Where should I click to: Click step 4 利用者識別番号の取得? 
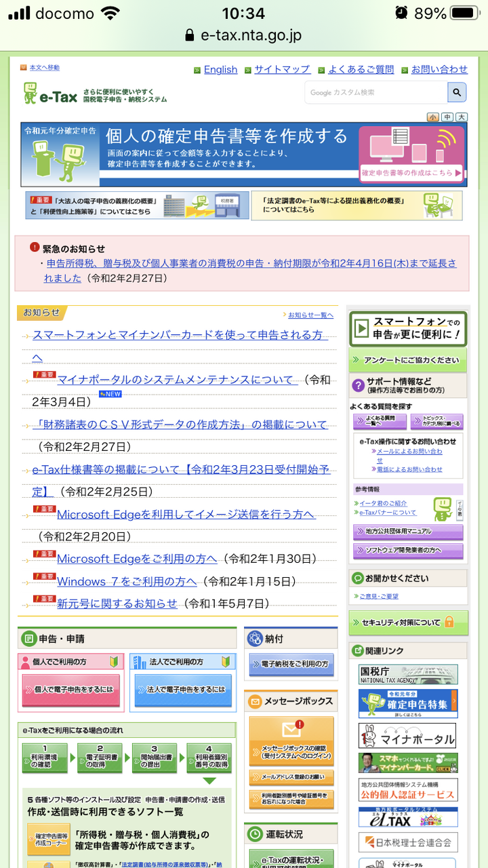click(209, 757)
